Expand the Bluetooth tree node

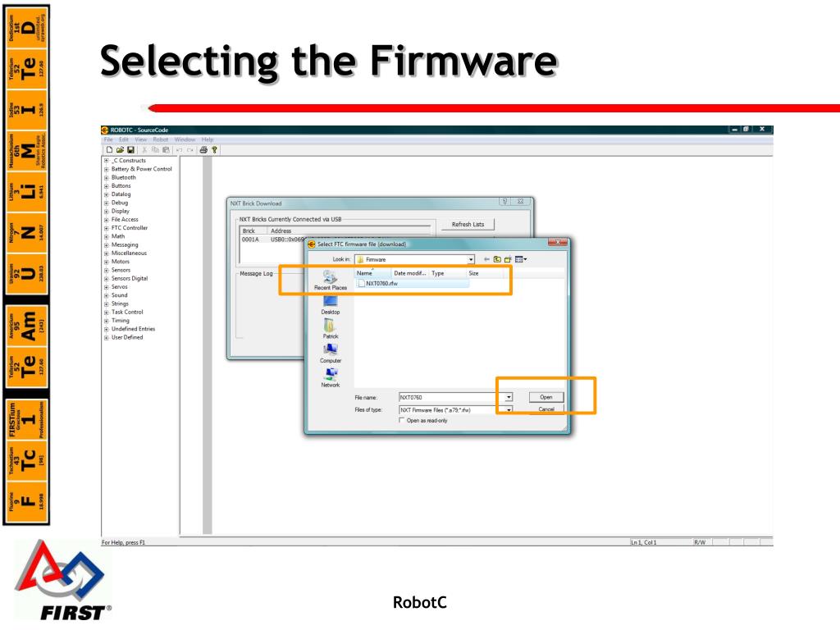(106, 178)
